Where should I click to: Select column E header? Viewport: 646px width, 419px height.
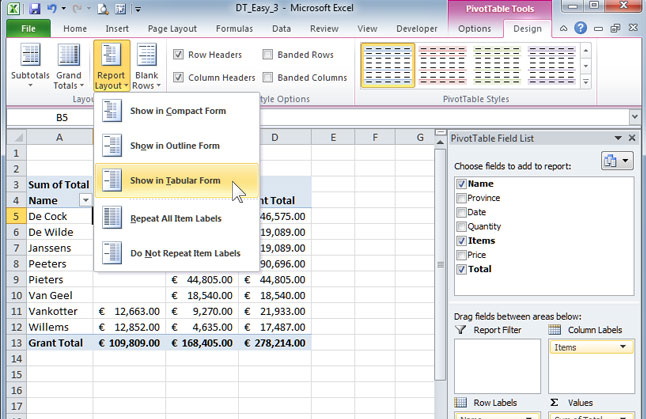[333, 137]
